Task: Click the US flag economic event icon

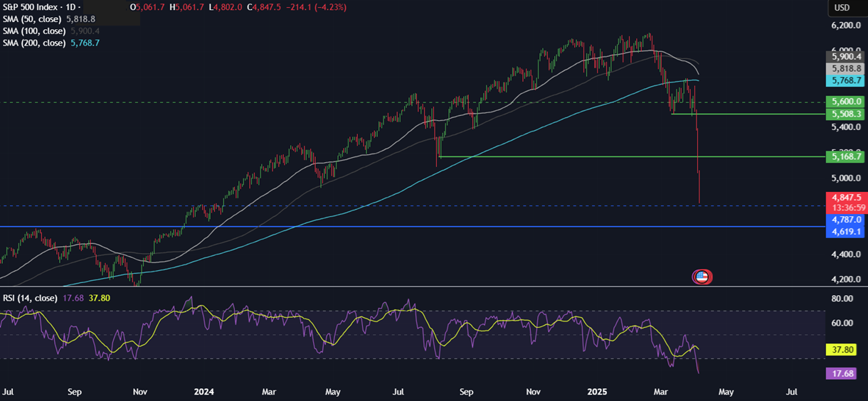Action: [x=702, y=277]
